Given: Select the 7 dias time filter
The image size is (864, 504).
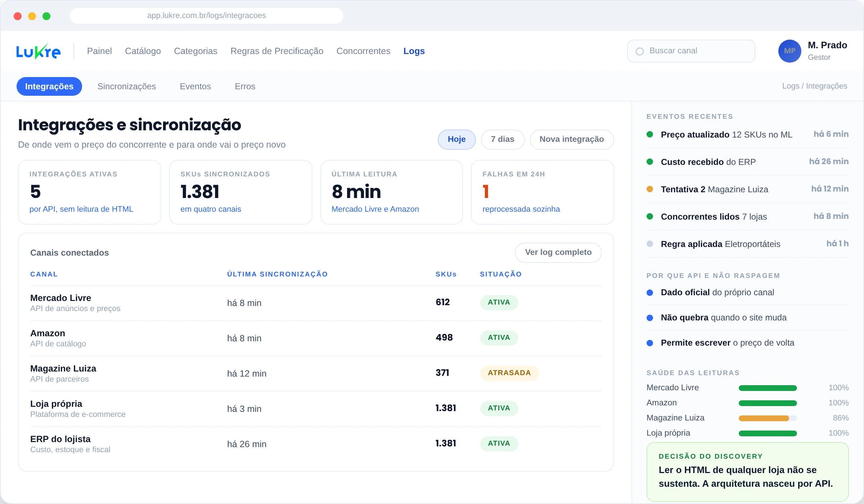Looking at the screenshot, I should click(503, 139).
